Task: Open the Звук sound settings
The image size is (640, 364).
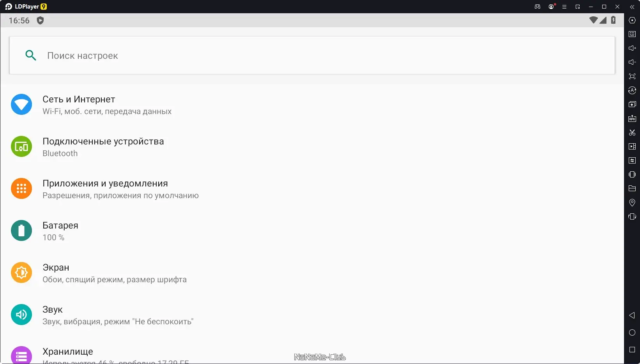Action: [x=312, y=315]
